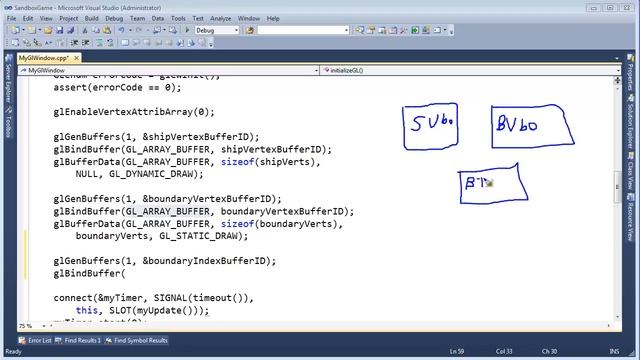Image resolution: width=640 pixels, height=360 pixels.
Task: Click the Paste icon in the toolbar
Action: (x=107, y=30)
